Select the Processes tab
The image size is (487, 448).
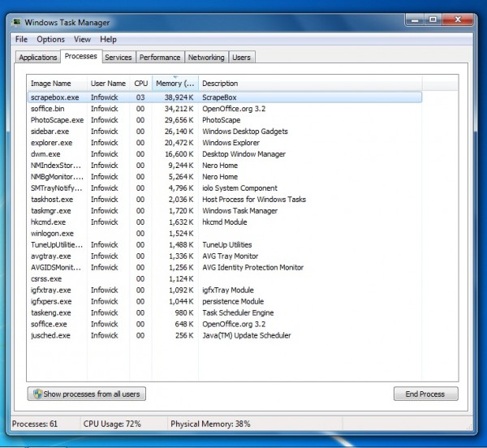[x=81, y=56]
